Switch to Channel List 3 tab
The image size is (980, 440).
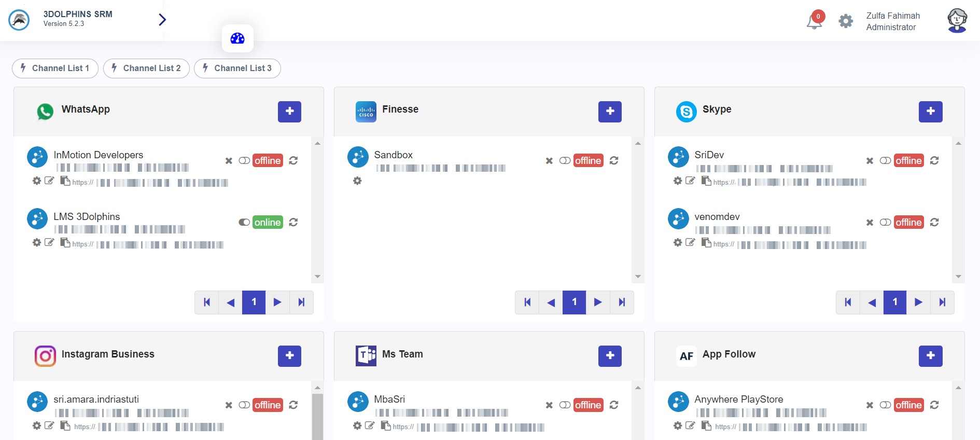pos(237,68)
